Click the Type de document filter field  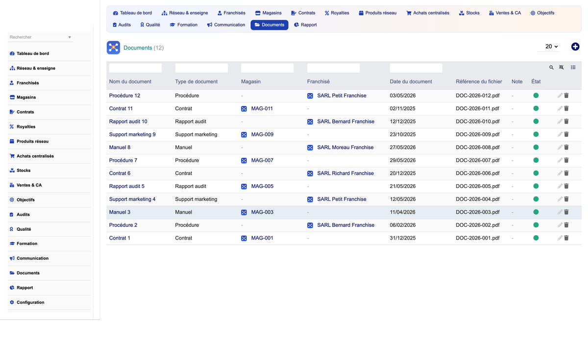[201, 68]
